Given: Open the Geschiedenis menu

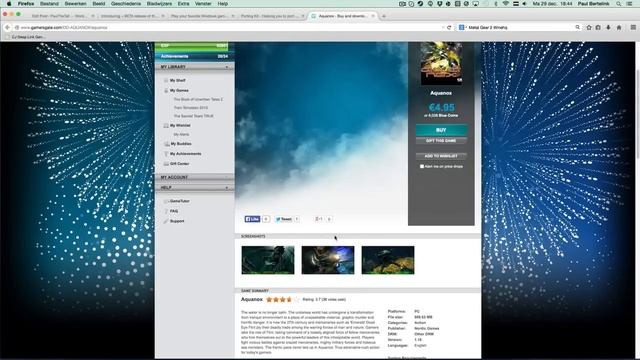Looking at the screenshot, I should 126,4.
